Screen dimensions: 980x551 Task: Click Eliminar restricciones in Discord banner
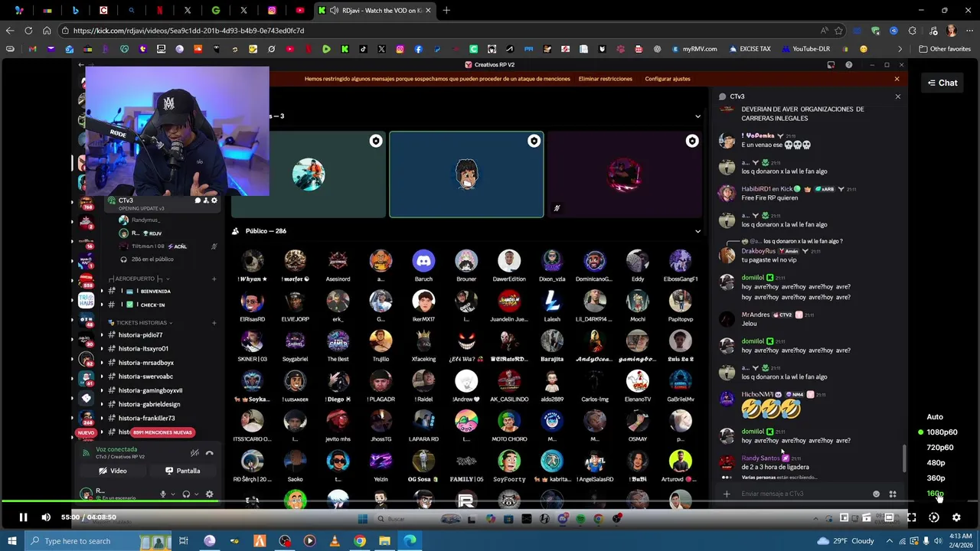pos(605,79)
